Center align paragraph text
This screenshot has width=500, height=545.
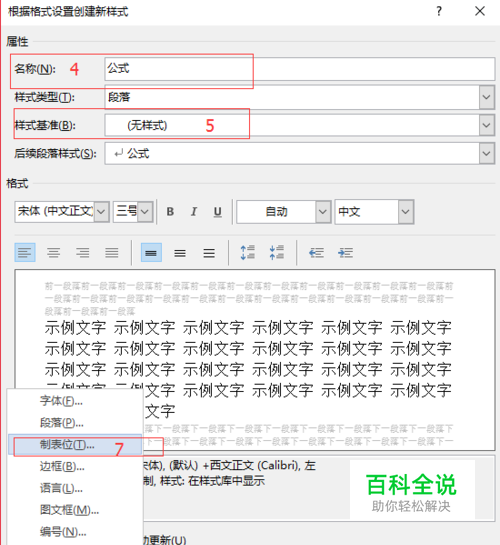(x=54, y=252)
